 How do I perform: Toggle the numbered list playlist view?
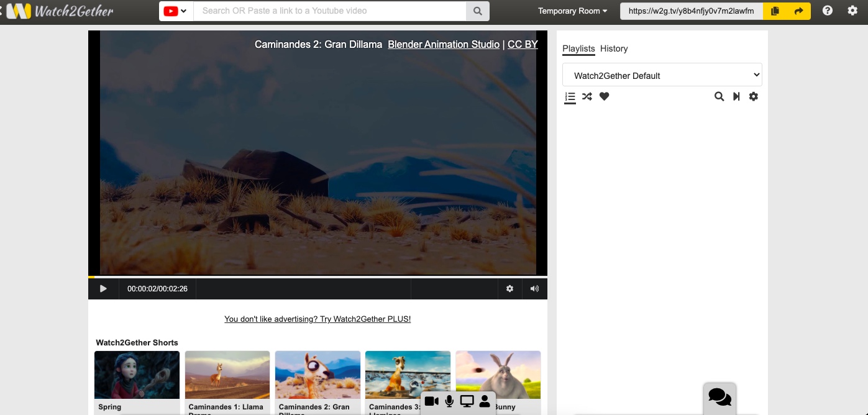[570, 96]
